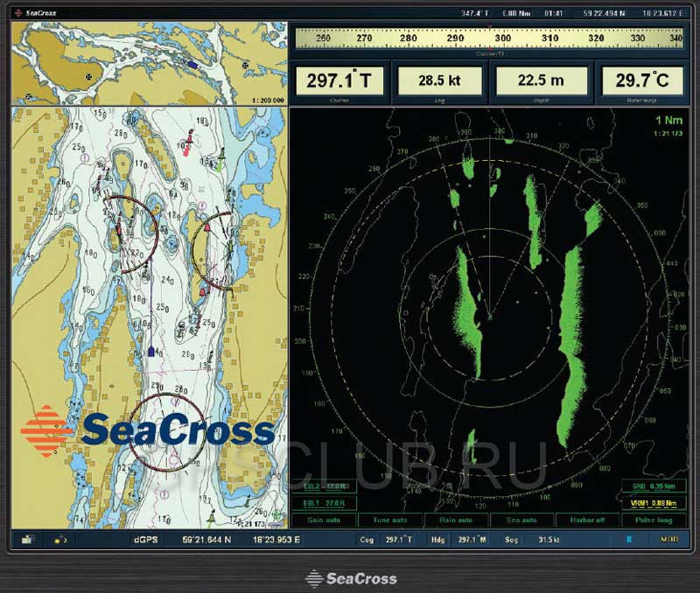Click the 01:41 time in top bar
Image resolution: width=700 pixels, height=593 pixels.
(x=554, y=13)
